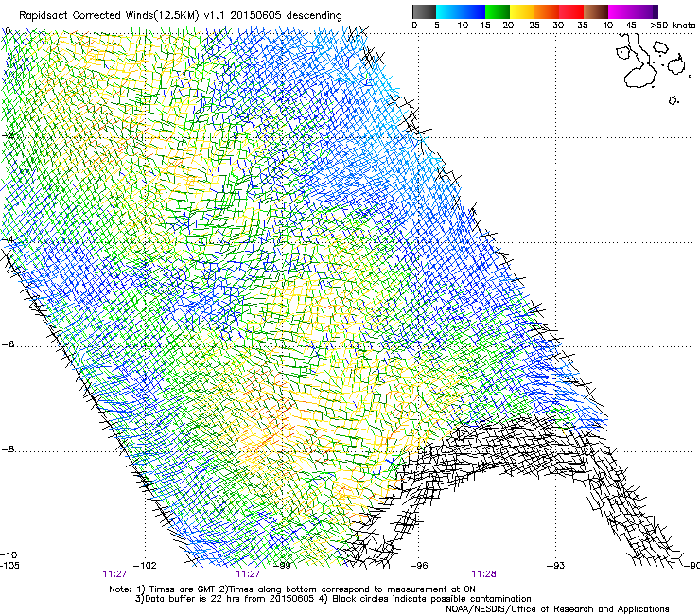
Task: Click the yellow 20-25 knots legend color
Action: [521, 11]
